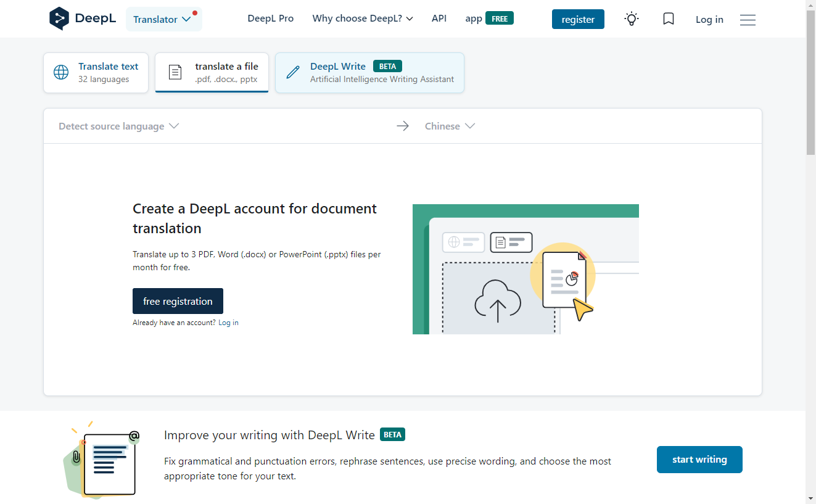Click the Create a DeepL account heading
Viewport: 816px width, 504px height.
coord(255,218)
